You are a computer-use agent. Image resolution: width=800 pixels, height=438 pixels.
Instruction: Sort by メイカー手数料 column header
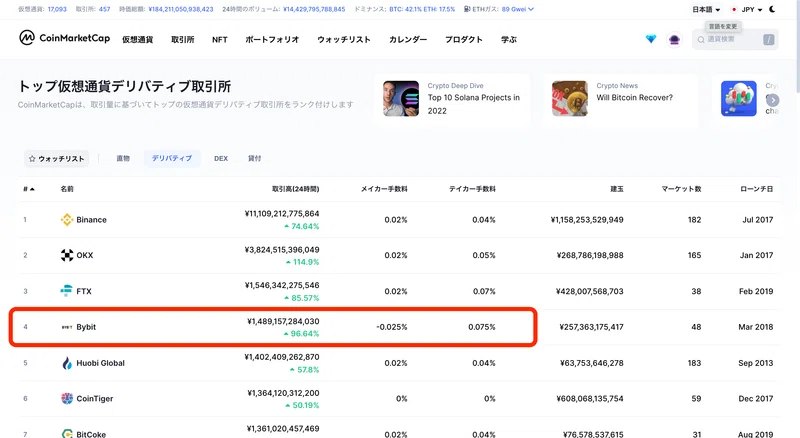coord(384,189)
